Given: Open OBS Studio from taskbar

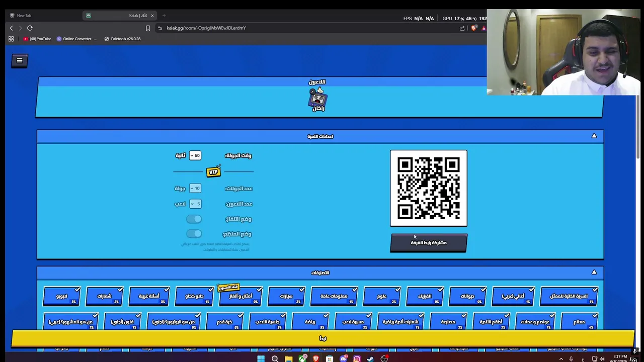Looking at the screenshot, I should tap(384, 358).
